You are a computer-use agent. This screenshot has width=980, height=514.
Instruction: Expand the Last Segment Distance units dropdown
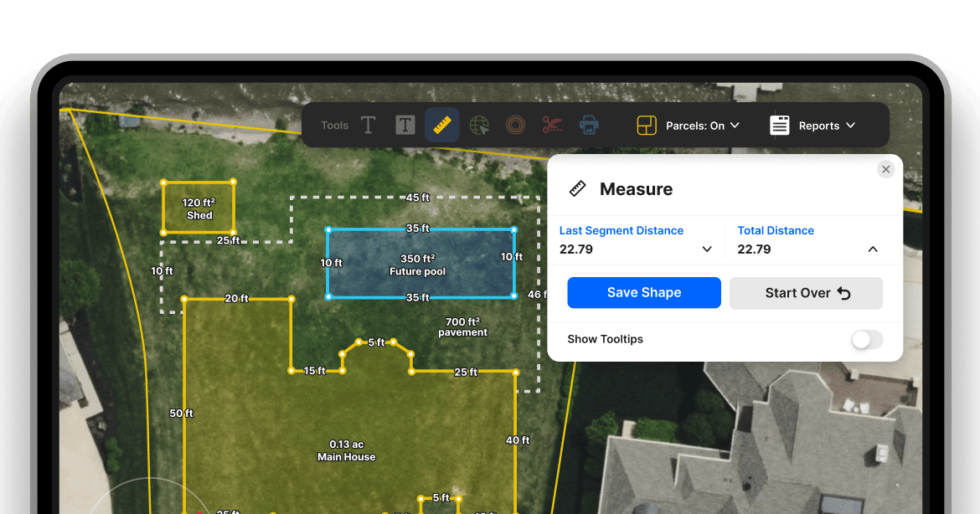tap(707, 249)
